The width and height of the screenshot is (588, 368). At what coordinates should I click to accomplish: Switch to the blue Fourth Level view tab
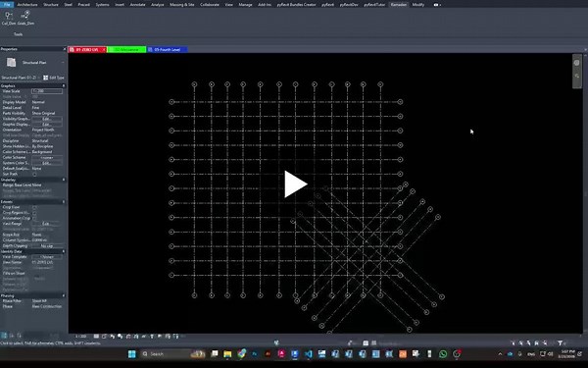pos(168,50)
